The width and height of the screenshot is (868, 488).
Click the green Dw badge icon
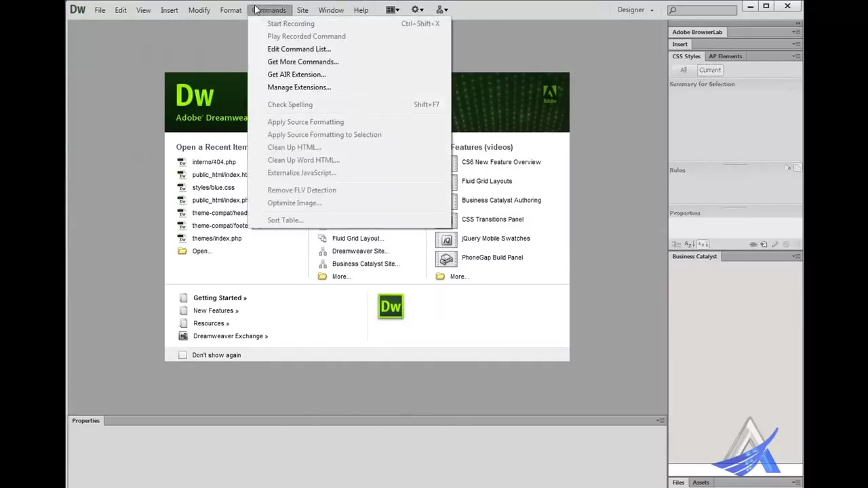391,306
